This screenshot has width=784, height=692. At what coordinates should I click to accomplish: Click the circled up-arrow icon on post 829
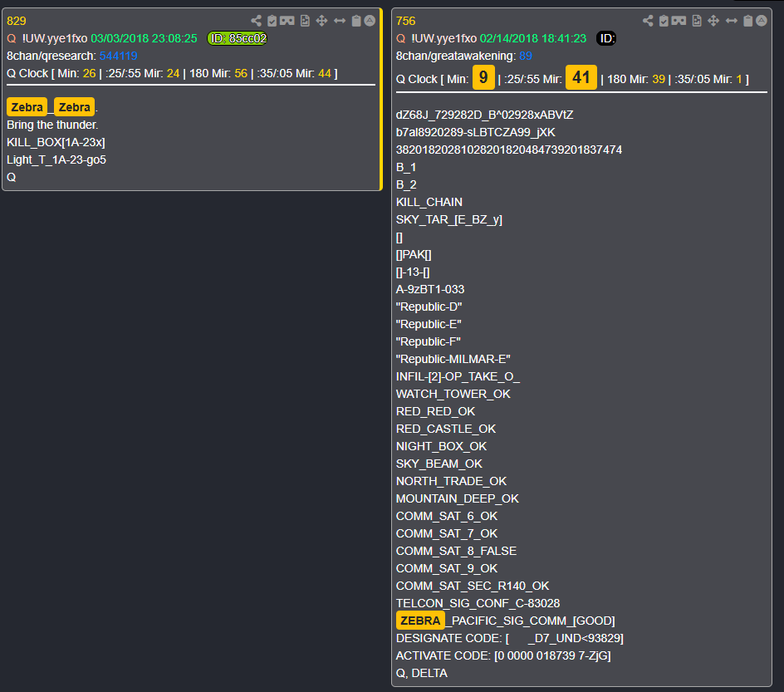370,21
